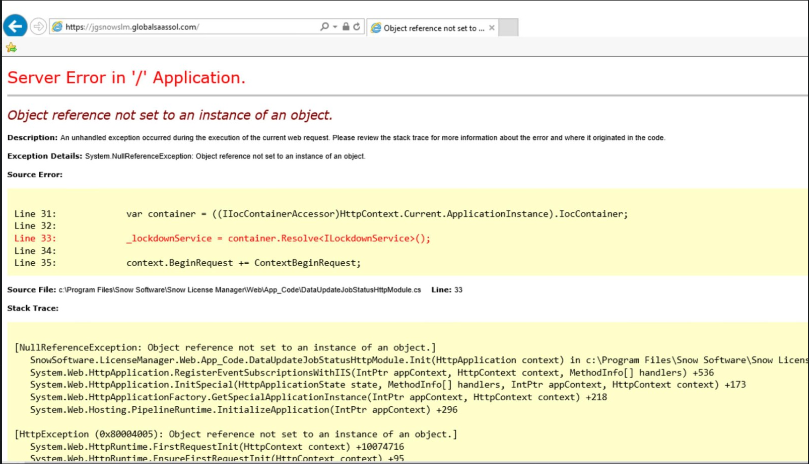Image resolution: width=809 pixels, height=464 pixels.
Task: Click the 'HttpApplication.InitSpecial' stack line
Action: pos(388,385)
